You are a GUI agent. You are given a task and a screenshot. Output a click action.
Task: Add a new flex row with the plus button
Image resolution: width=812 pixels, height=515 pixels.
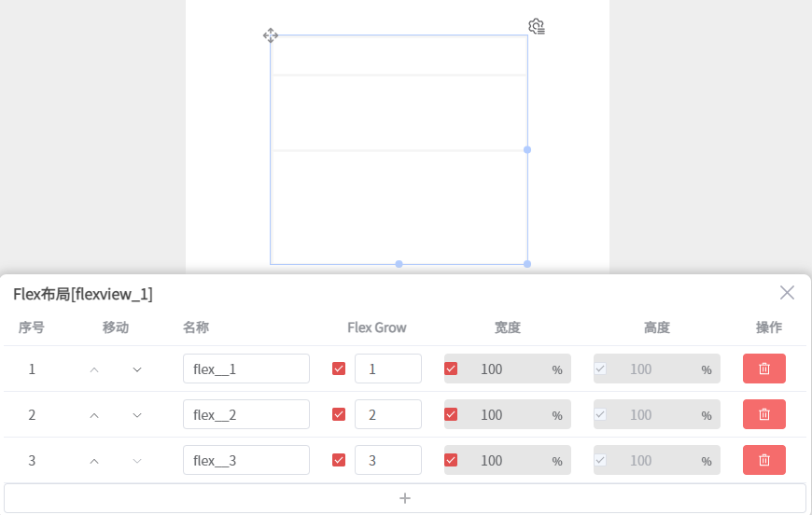[405, 498]
